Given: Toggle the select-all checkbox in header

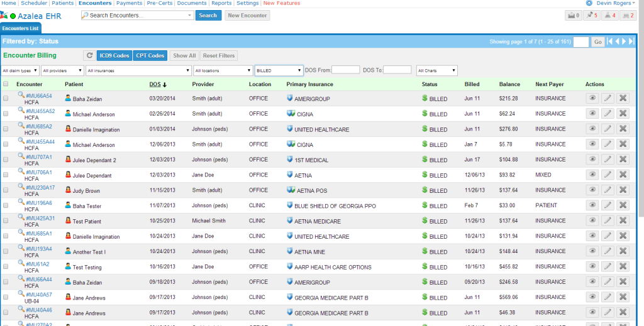Looking at the screenshot, I should (5, 84).
